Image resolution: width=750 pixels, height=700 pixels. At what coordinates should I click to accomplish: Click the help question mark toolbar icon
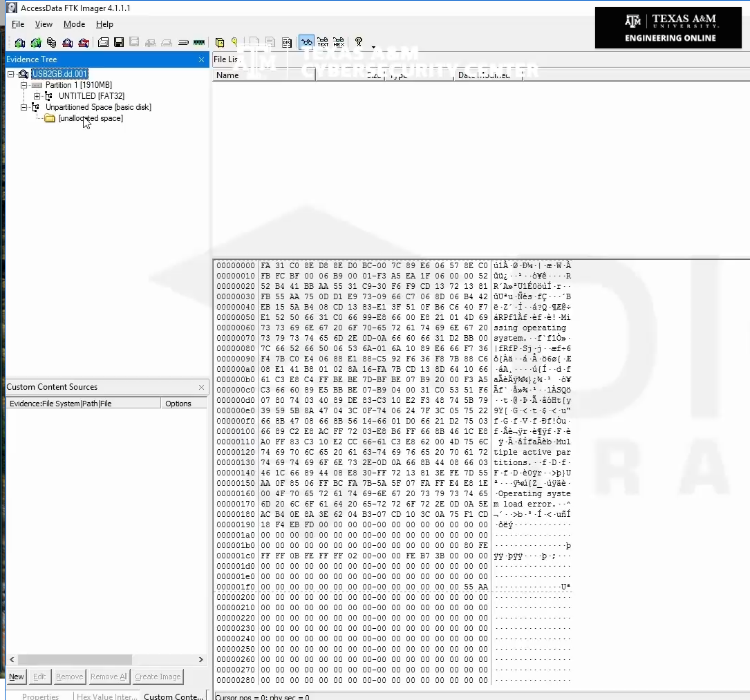tap(358, 42)
